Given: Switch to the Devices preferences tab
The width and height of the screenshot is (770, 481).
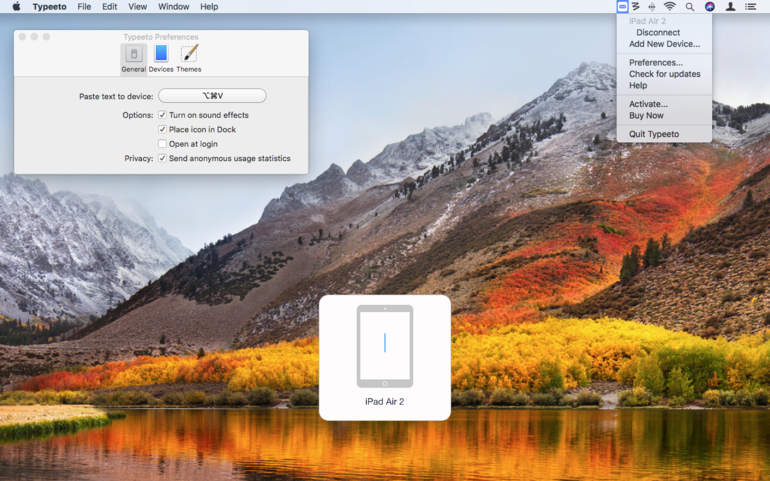Looking at the screenshot, I should pos(161,58).
